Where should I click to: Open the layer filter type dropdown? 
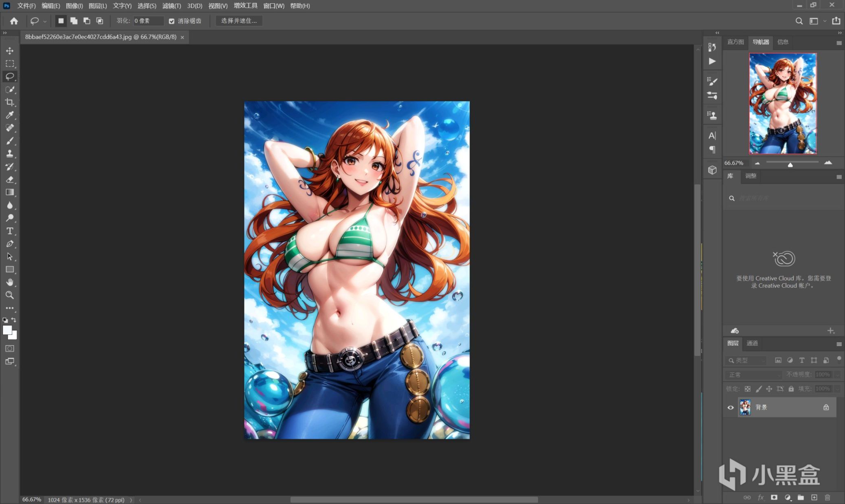pos(746,360)
